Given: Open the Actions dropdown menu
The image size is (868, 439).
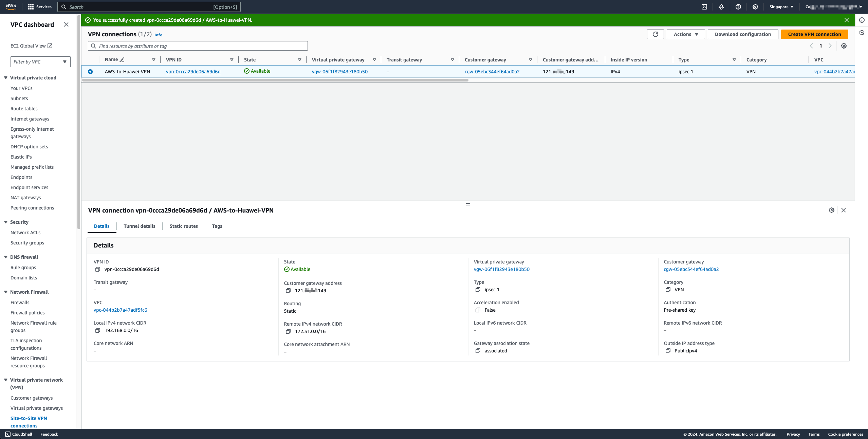Looking at the screenshot, I should click(685, 34).
